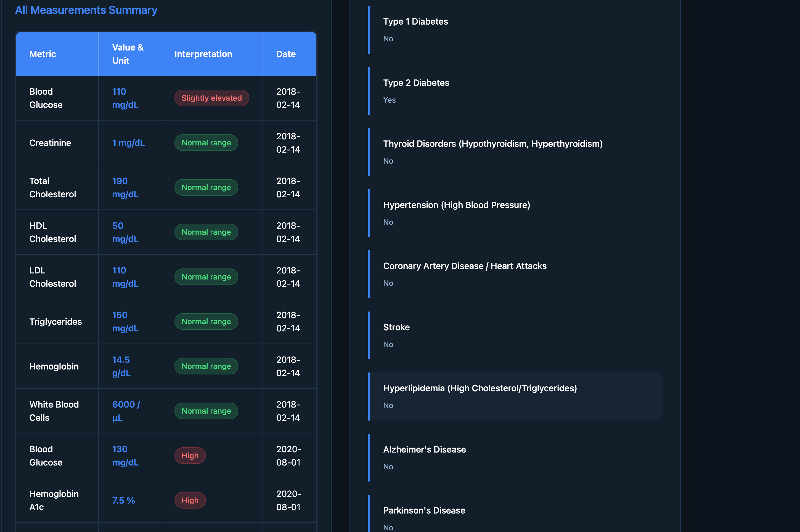Screen dimensions: 800x532
Task: Select the Alzheimer's Disease entry
Action: (424, 449)
